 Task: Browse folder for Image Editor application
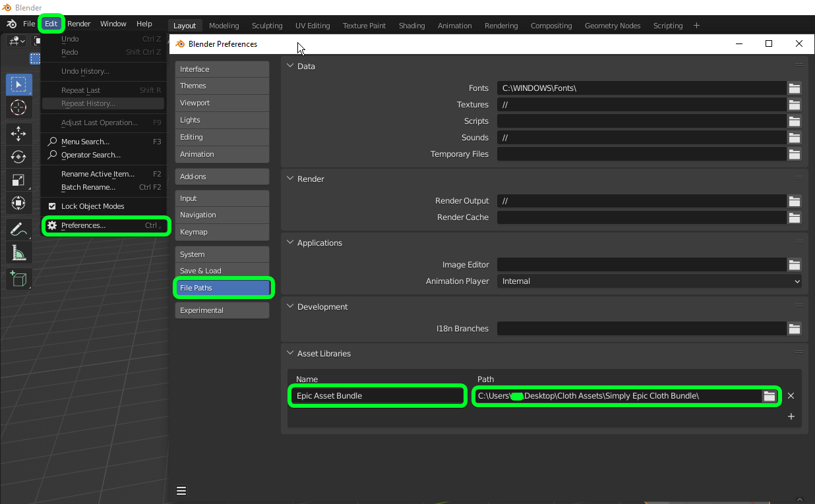coord(794,264)
